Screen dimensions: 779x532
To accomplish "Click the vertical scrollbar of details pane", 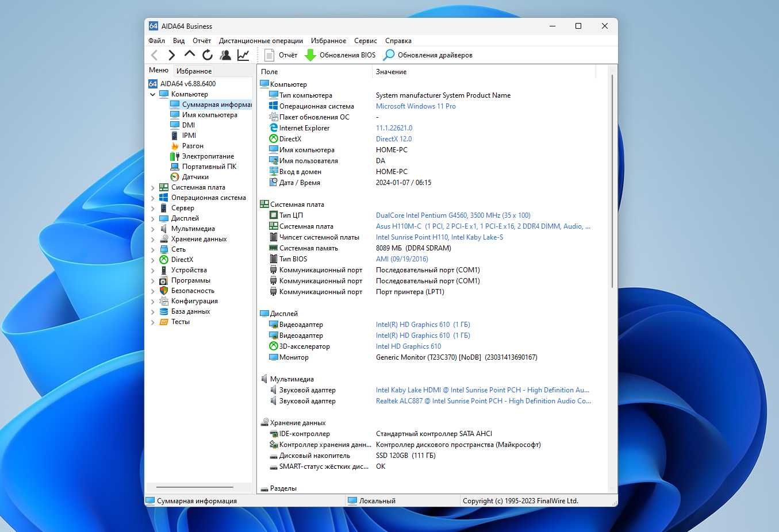I will coord(612,181).
